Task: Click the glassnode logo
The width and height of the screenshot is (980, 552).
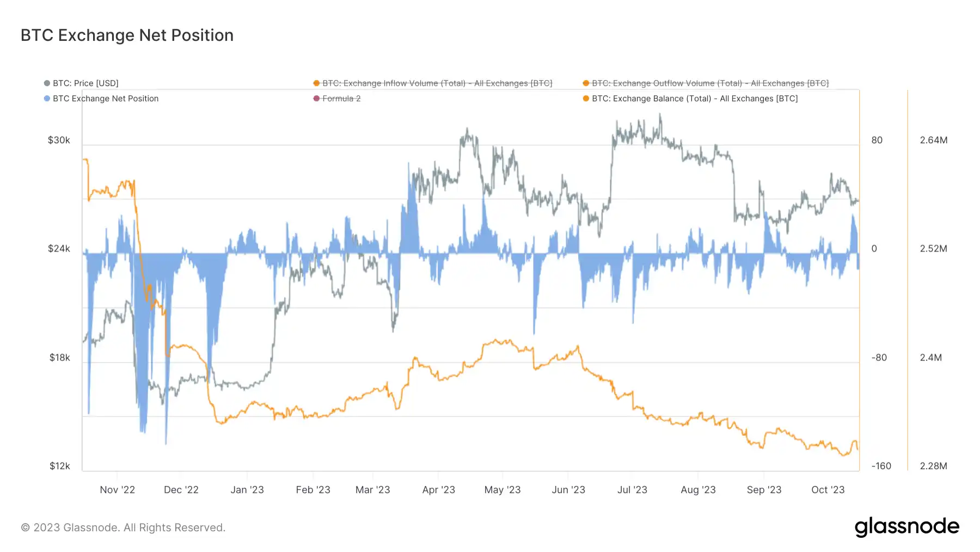Action: pos(906,527)
